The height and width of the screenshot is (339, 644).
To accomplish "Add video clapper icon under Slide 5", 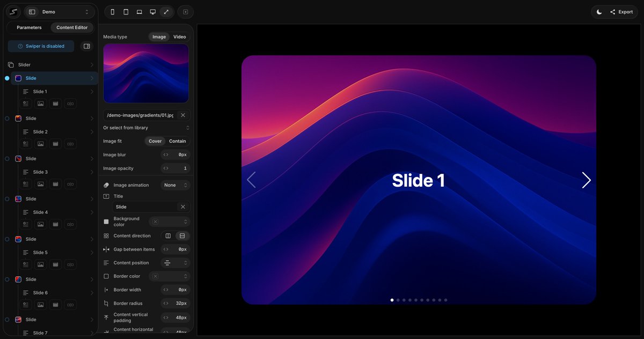I will pyautogui.click(x=55, y=264).
